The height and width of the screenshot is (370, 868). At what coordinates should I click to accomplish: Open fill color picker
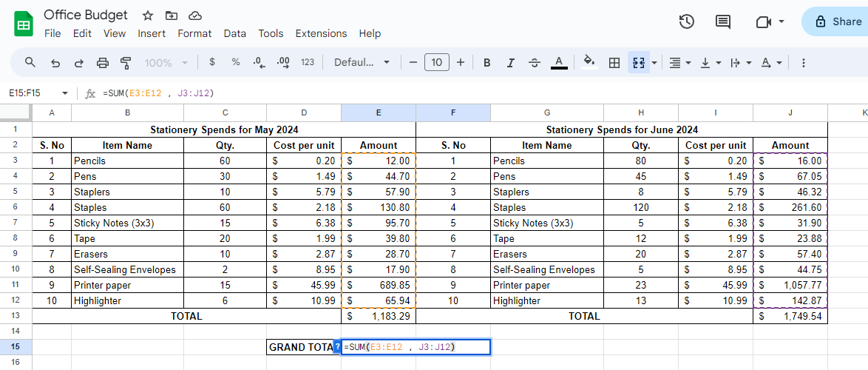pyautogui.click(x=589, y=63)
